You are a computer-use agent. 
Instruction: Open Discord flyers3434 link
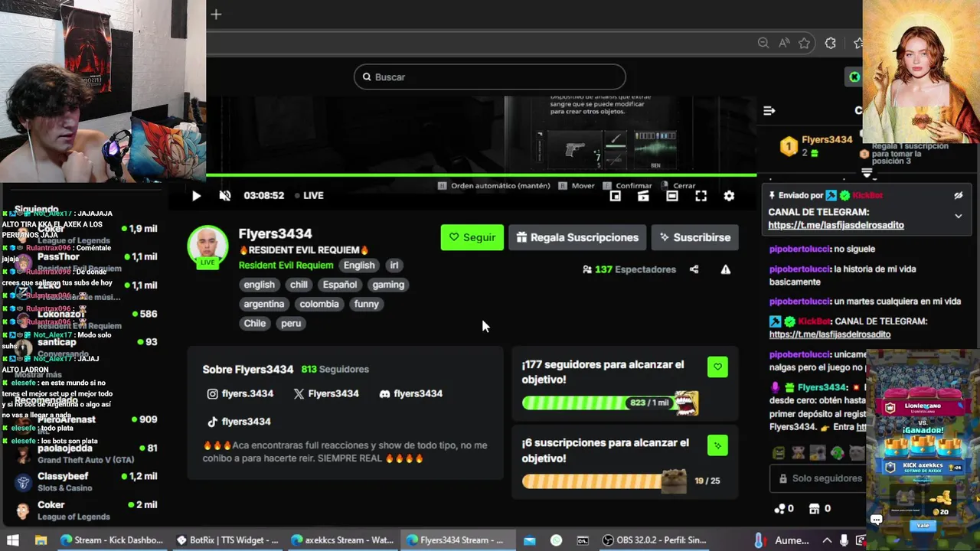tap(411, 393)
